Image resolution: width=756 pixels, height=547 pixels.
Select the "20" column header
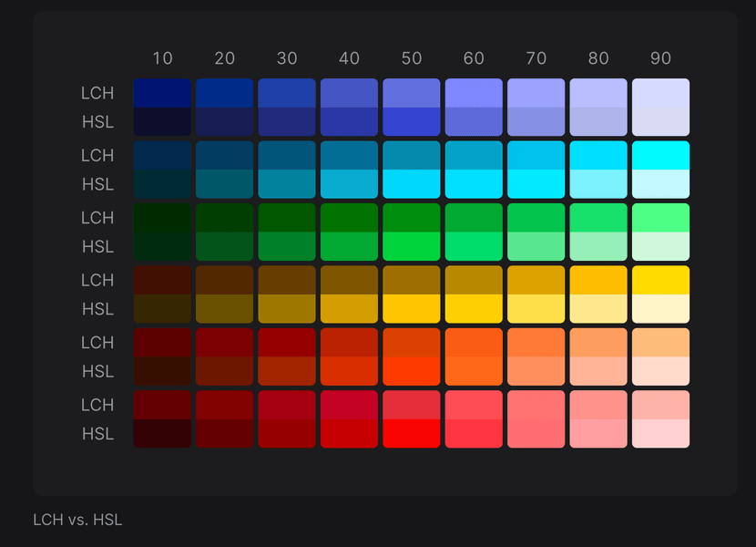(x=225, y=58)
